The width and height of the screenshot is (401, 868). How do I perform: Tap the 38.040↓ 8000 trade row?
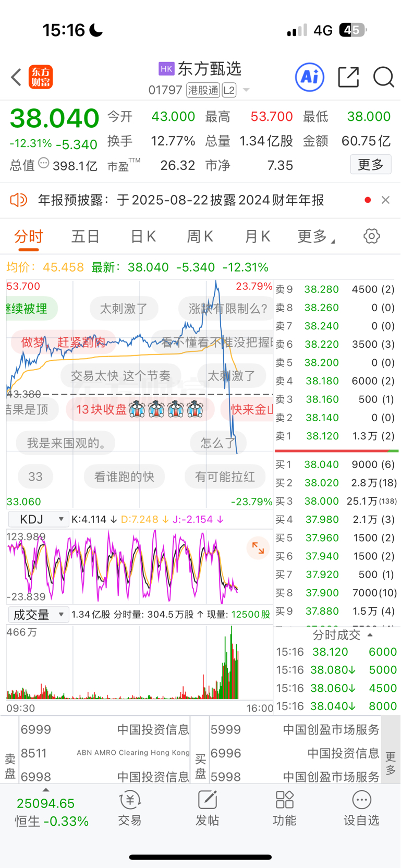click(336, 706)
